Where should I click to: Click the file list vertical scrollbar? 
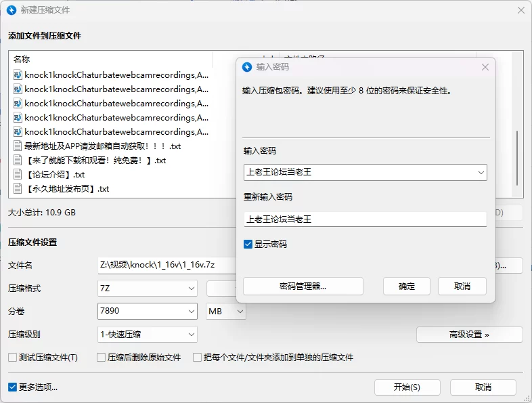517,156
